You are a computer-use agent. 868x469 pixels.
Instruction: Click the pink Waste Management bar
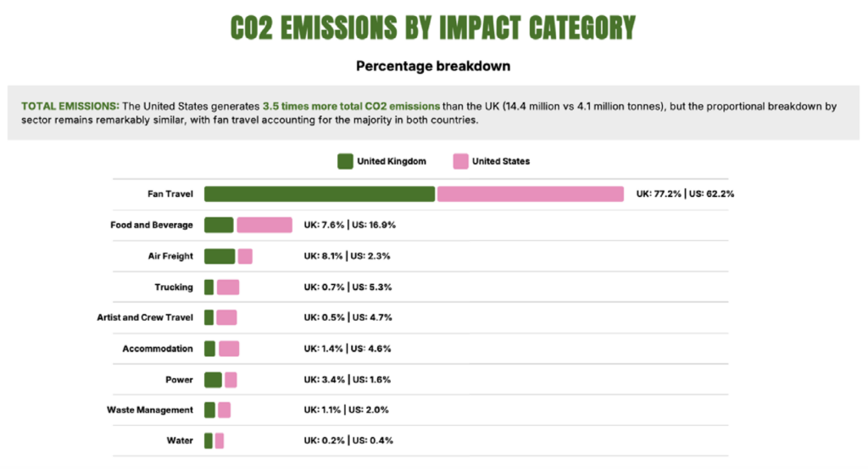point(224,410)
